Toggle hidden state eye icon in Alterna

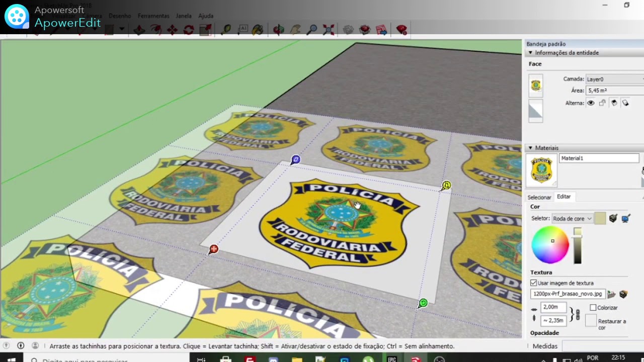point(591,103)
